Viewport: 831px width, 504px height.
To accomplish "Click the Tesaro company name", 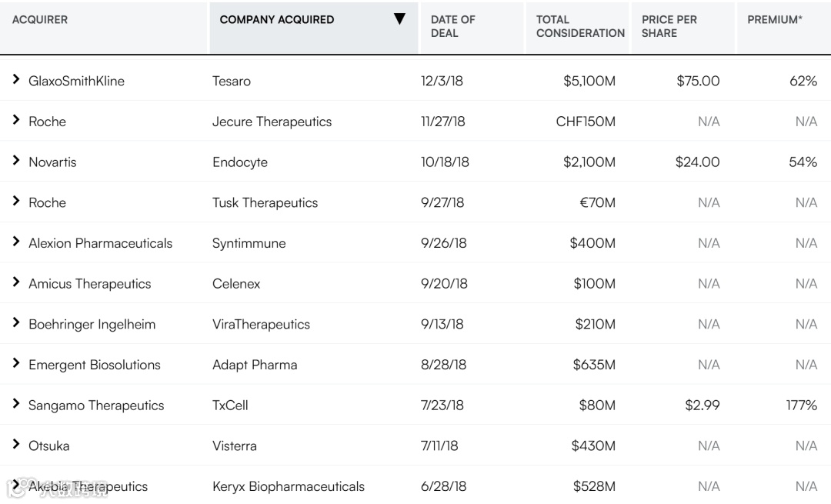I will pos(232,81).
